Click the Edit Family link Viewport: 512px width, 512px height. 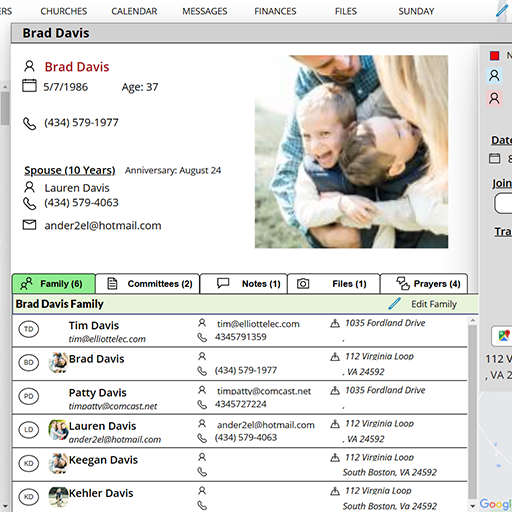click(434, 304)
